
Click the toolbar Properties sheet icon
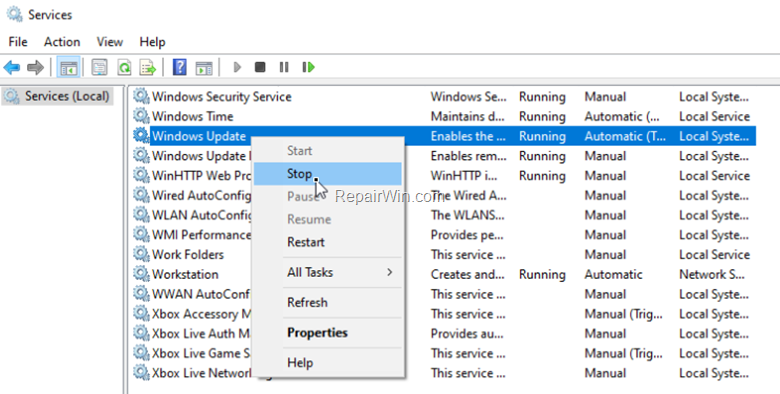[x=99, y=67]
